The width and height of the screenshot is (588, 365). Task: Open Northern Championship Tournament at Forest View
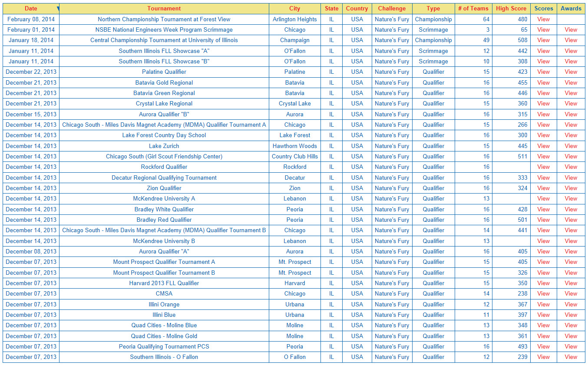(x=164, y=19)
